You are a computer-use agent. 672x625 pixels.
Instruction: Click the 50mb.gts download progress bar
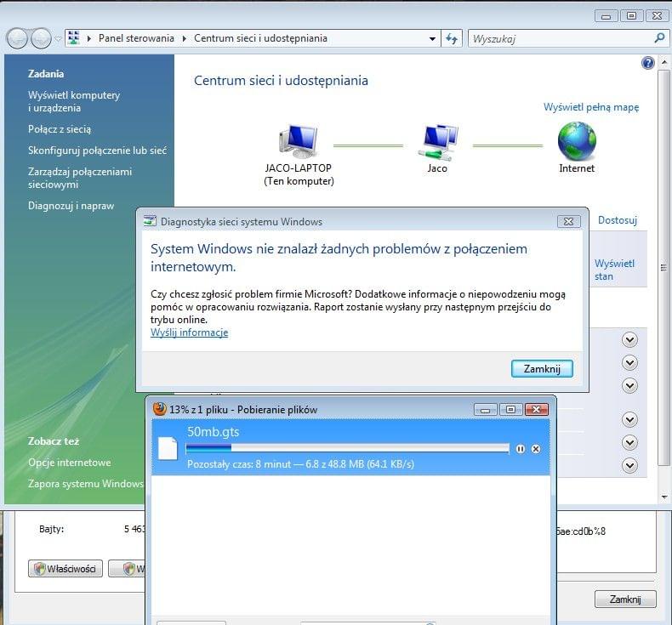pos(348,448)
